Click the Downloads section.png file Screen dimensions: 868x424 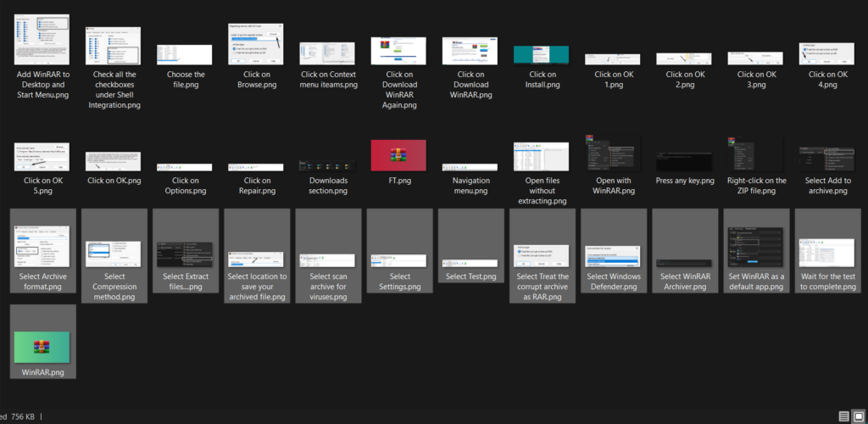click(x=327, y=161)
